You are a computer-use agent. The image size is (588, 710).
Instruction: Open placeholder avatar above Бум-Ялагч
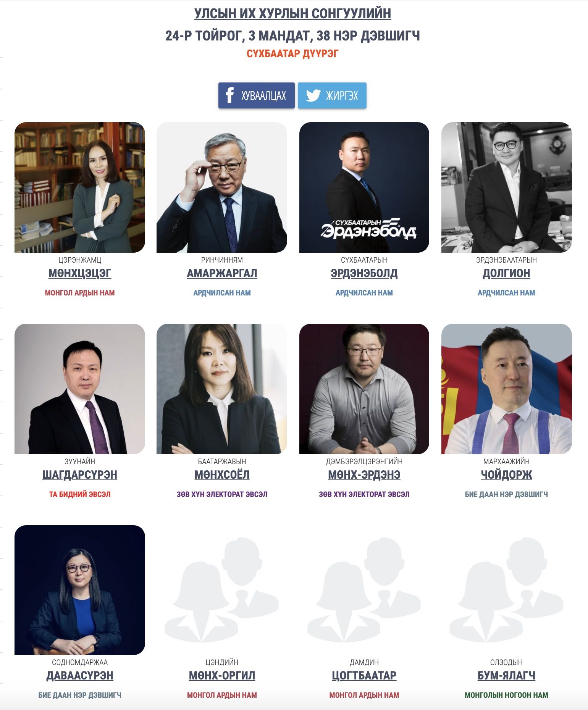pyautogui.click(x=507, y=590)
